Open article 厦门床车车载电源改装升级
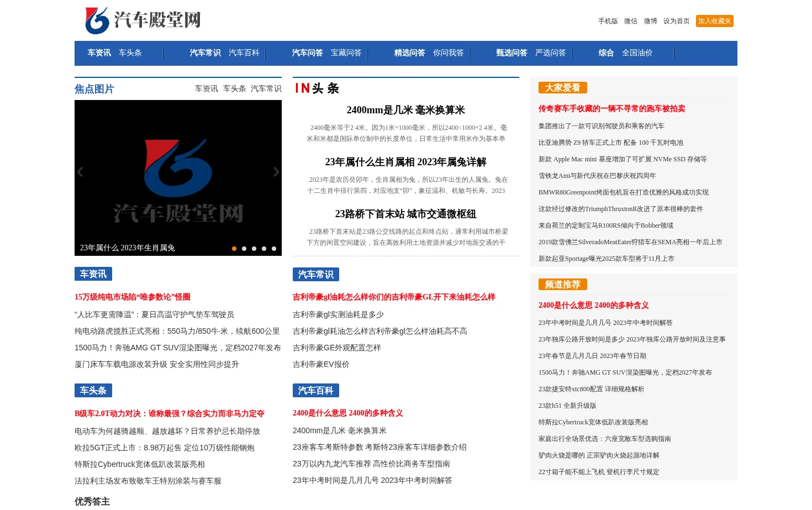812x510 pixels. pos(157,365)
